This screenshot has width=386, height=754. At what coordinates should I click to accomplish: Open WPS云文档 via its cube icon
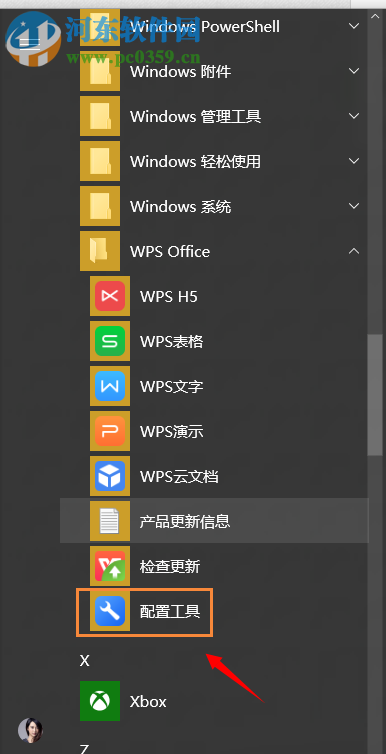coord(110,476)
